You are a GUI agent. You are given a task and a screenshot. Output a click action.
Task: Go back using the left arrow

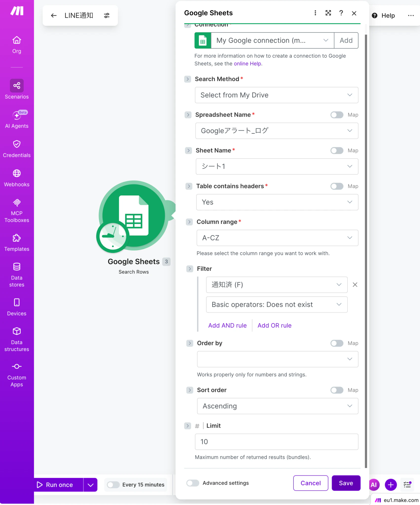click(54, 16)
